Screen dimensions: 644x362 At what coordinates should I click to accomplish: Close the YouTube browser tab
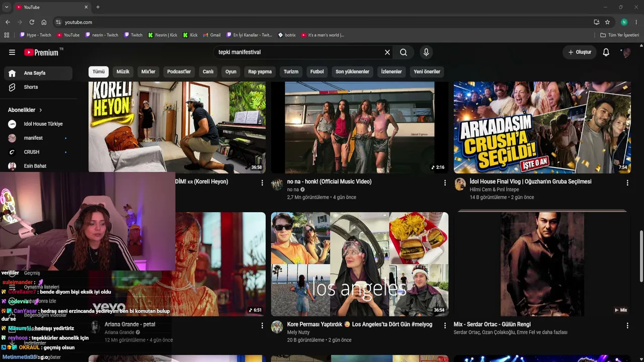86,7
